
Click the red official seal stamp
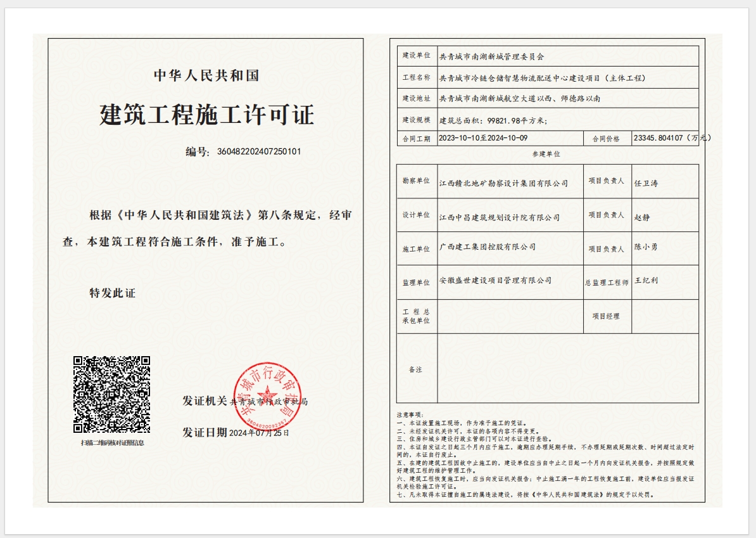[267, 394]
